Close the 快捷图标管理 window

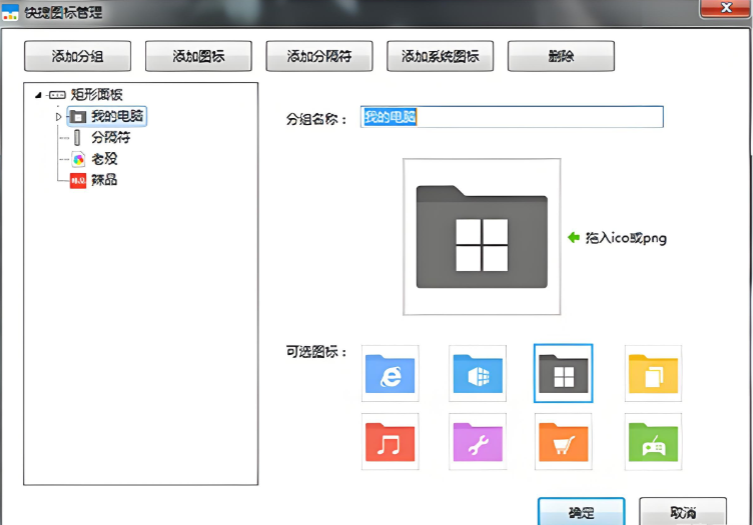click(x=726, y=8)
